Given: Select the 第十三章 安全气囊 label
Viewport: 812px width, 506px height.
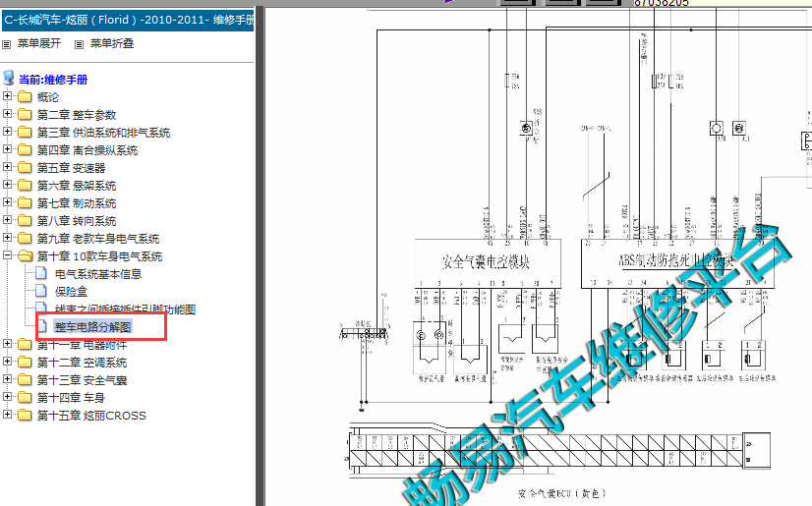Looking at the screenshot, I should coord(82,380).
